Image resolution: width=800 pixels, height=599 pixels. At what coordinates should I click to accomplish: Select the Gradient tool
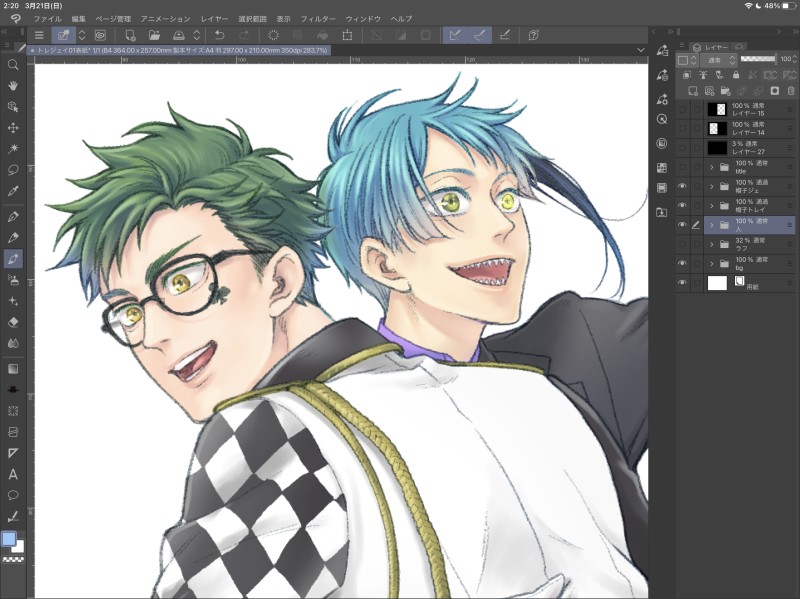[x=13, y=369]
